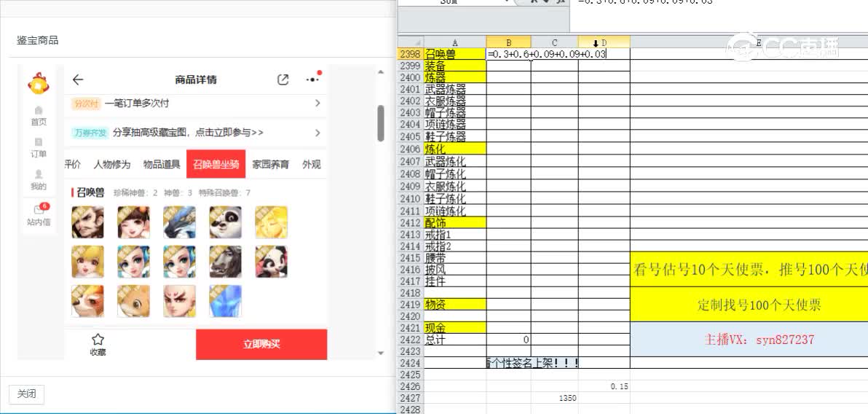Viewport: 868px width, 414px height.
Task: Switch to the 外观 tab
Action: coord(312,164)
